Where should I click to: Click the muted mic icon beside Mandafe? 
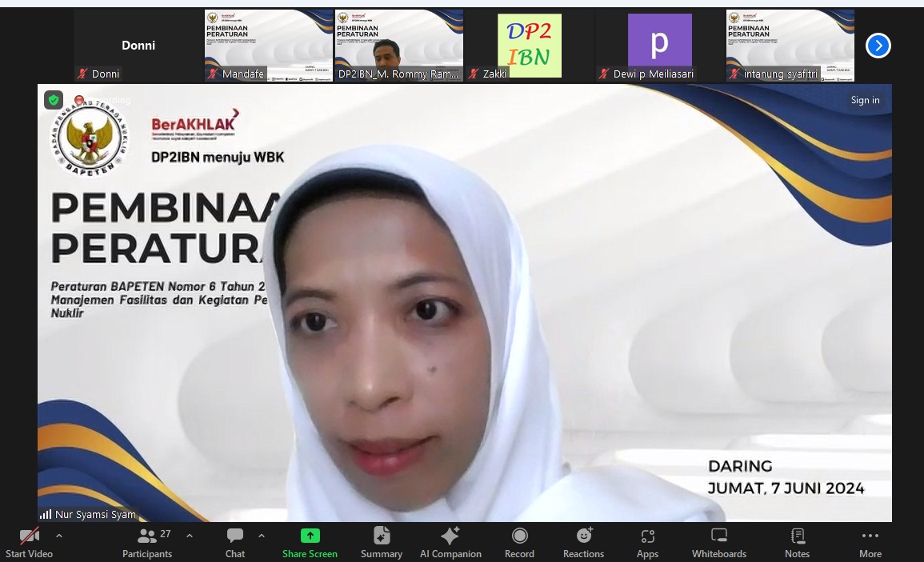point(213,74)
